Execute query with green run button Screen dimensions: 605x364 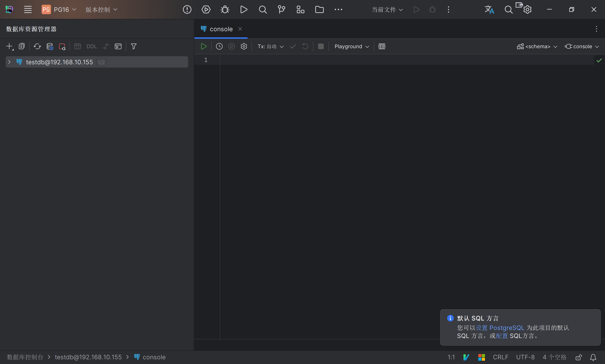click(x=203, y=46)
